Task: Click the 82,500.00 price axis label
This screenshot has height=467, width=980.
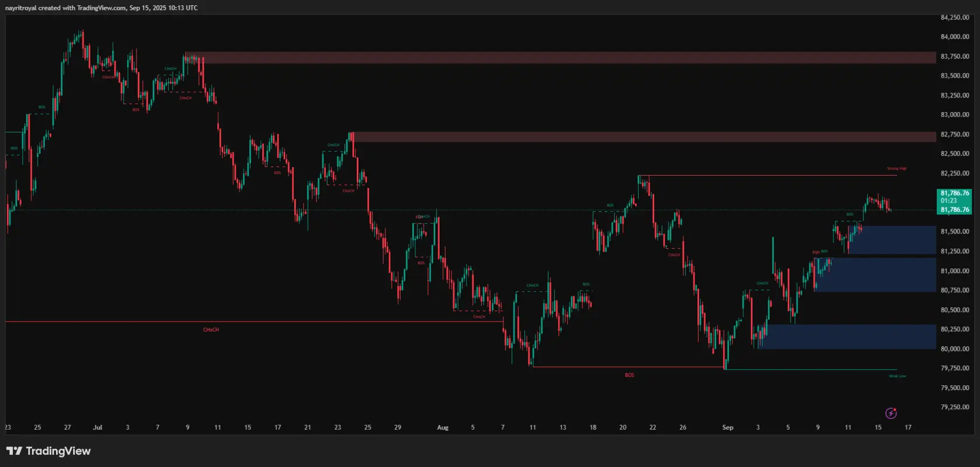Action: point(955,154)
